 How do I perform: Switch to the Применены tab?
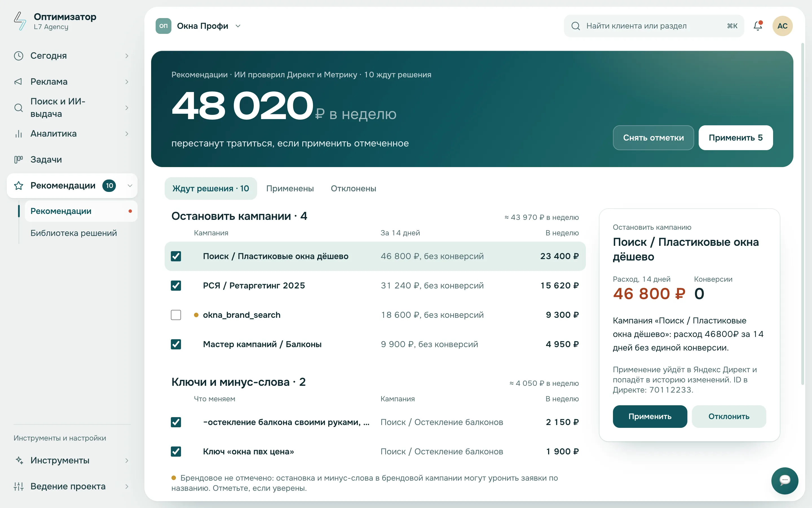(x=290, y=189)
